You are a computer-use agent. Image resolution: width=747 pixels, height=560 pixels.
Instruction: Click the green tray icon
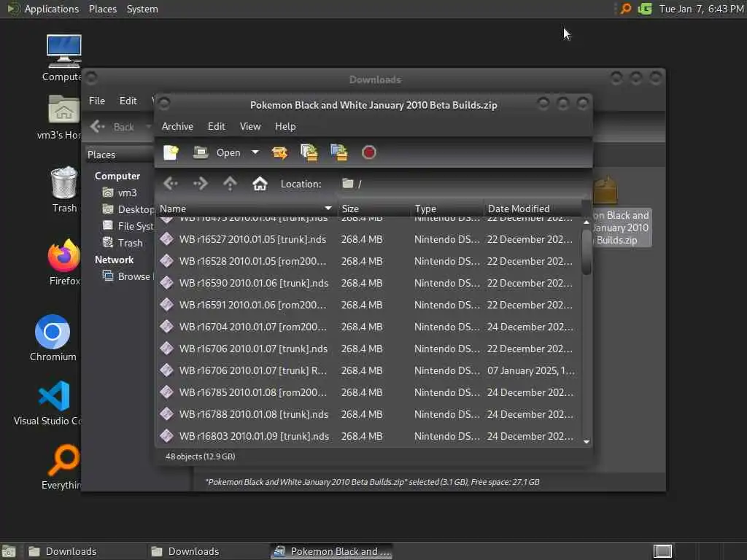[645, 9]
